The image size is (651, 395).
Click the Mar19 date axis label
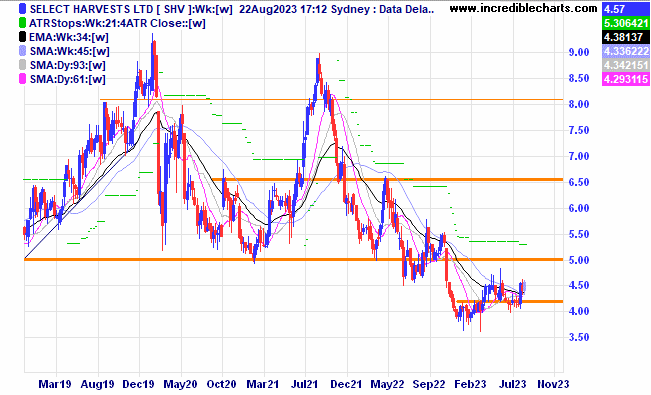[55, 384]
